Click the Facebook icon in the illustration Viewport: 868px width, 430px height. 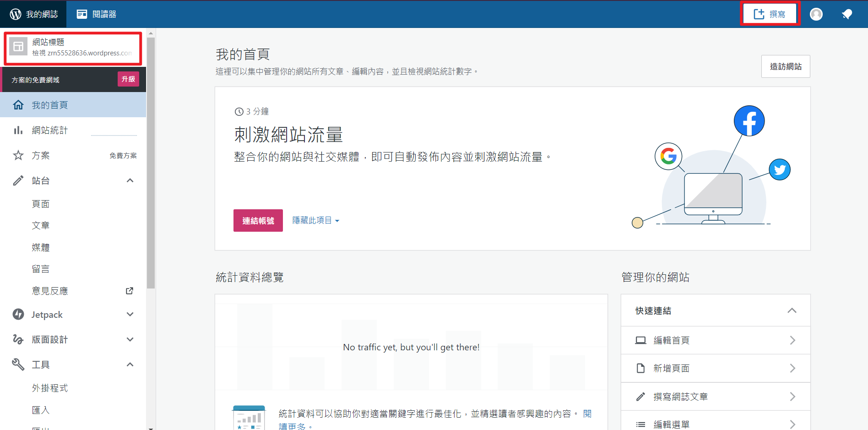click(x=749, y=121)
